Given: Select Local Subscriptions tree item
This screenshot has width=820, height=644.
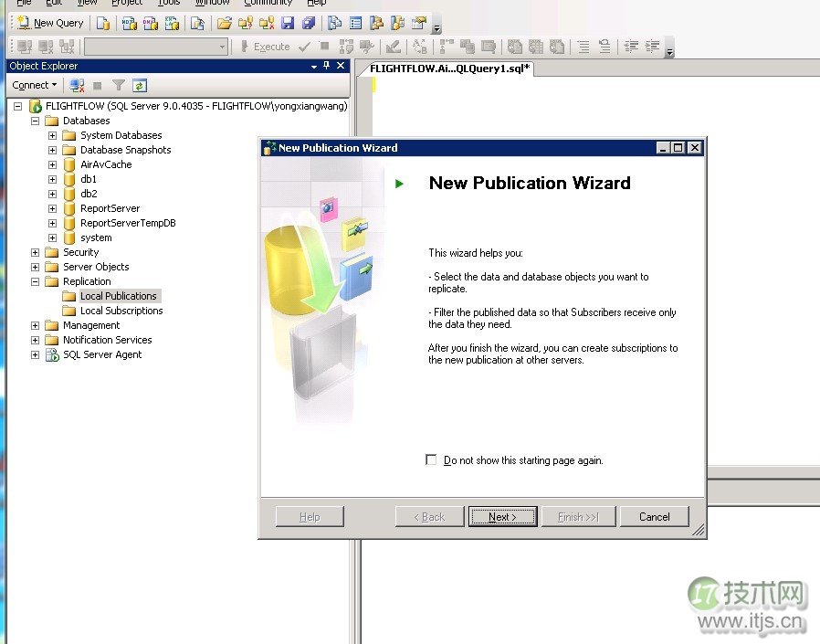Looking at the screenshot, I should coord(121,311).
